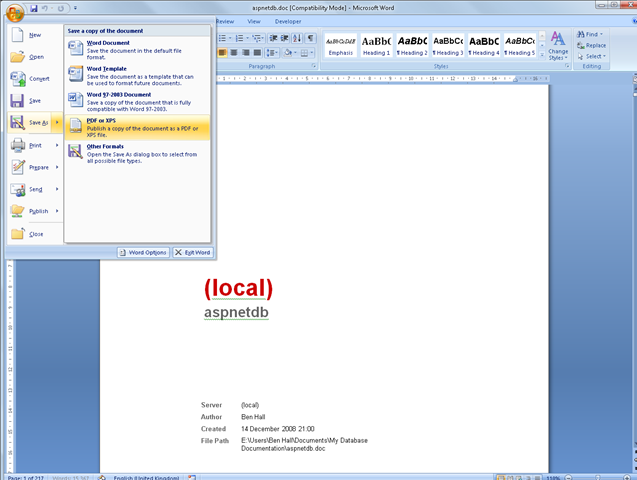Click the Find button
Screen dimensions: 637x480
click(x=590, y=35)
